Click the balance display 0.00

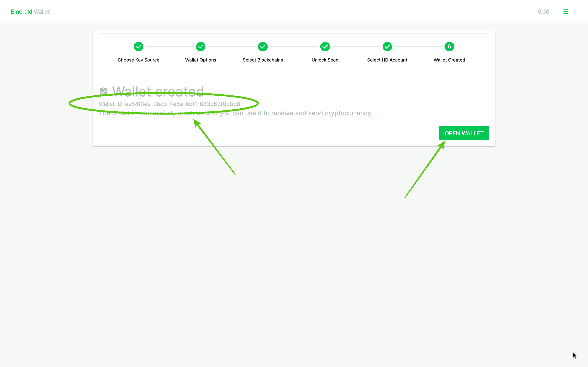pyautogui.click(x=543, y=11)
